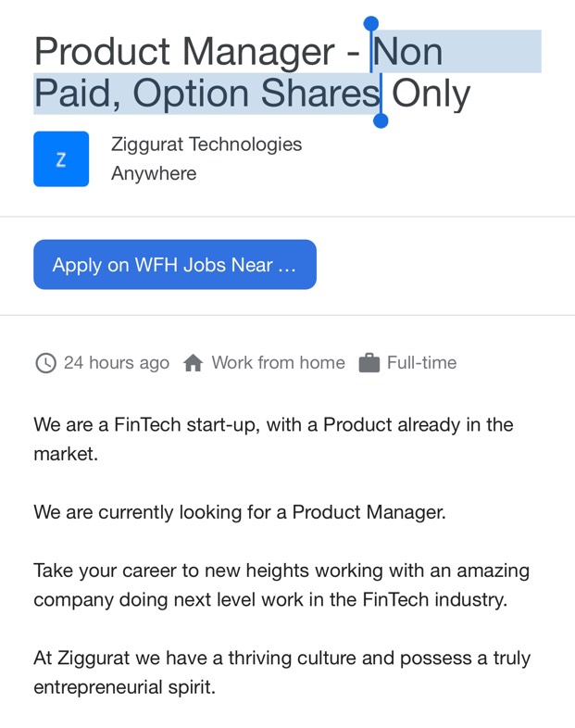Click the clock icon beside 24 hours ago

46,363
